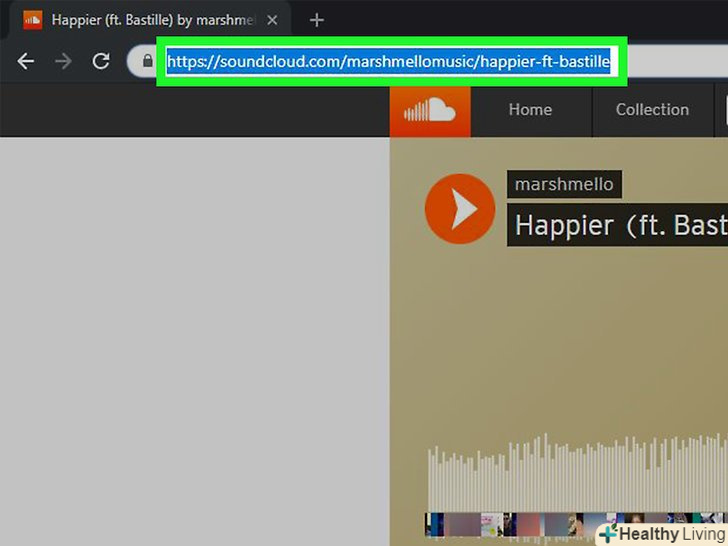Reload the page with refresh icon
728x546 pixels.
tap(101, 61)
